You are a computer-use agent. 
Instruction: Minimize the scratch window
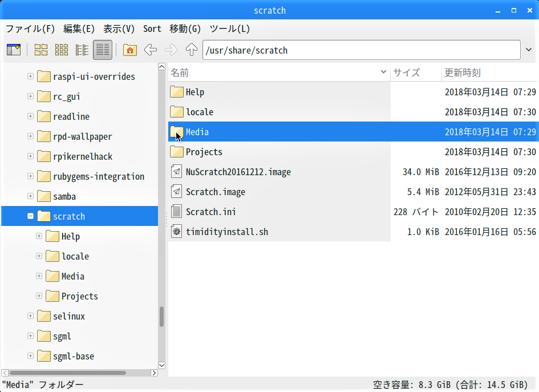(498, 11)
